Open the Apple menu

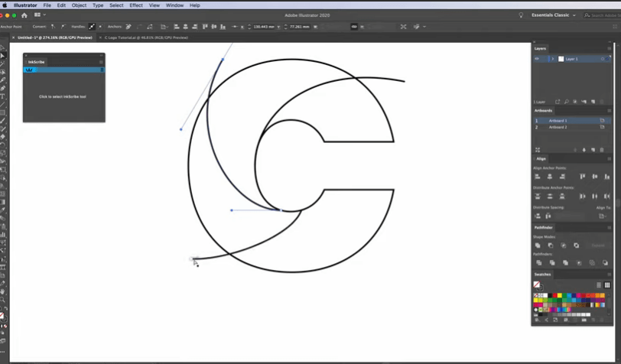5,5
